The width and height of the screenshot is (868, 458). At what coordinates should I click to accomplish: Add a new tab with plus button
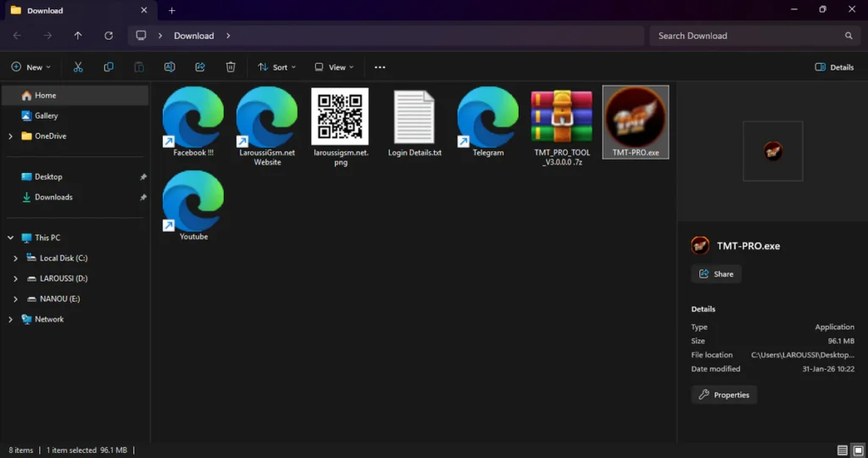pos(172,10)
